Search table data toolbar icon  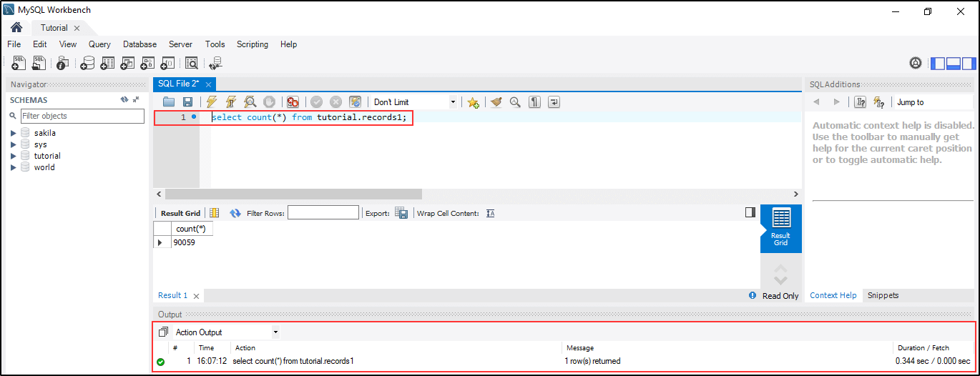click(x=192, y=63)
